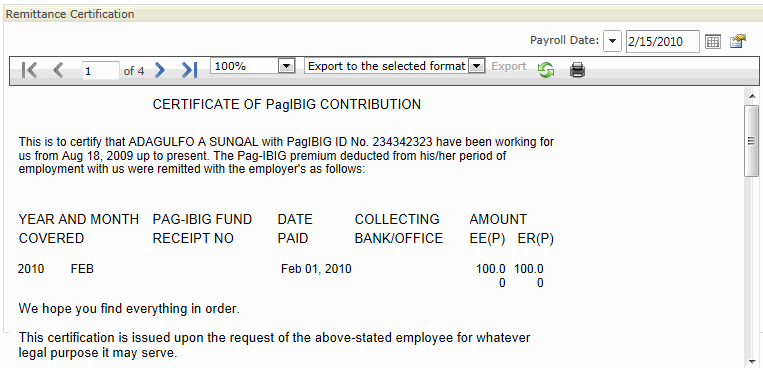
Task: Jump to the last report page
Action: pyautogui.click(x=189, y=70)
